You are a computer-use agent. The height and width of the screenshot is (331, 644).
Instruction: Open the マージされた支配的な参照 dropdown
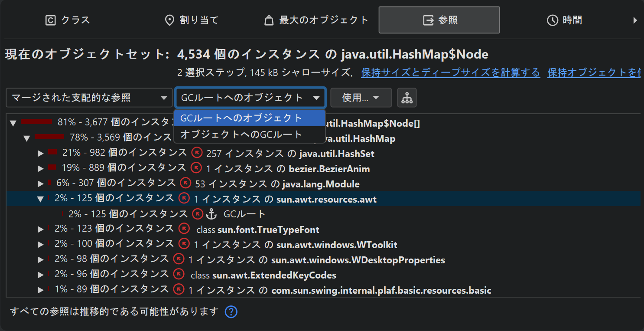(x=89, y=98)
